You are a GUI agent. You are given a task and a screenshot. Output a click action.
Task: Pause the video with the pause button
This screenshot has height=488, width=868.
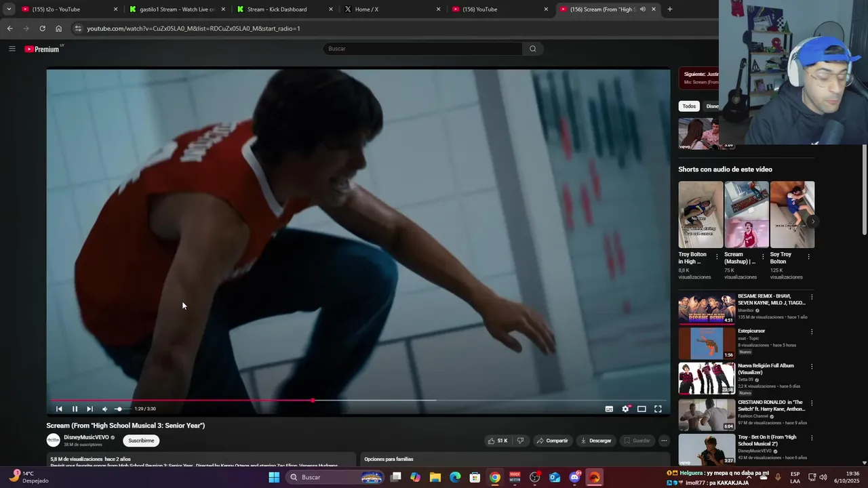(x=75, y=409)
